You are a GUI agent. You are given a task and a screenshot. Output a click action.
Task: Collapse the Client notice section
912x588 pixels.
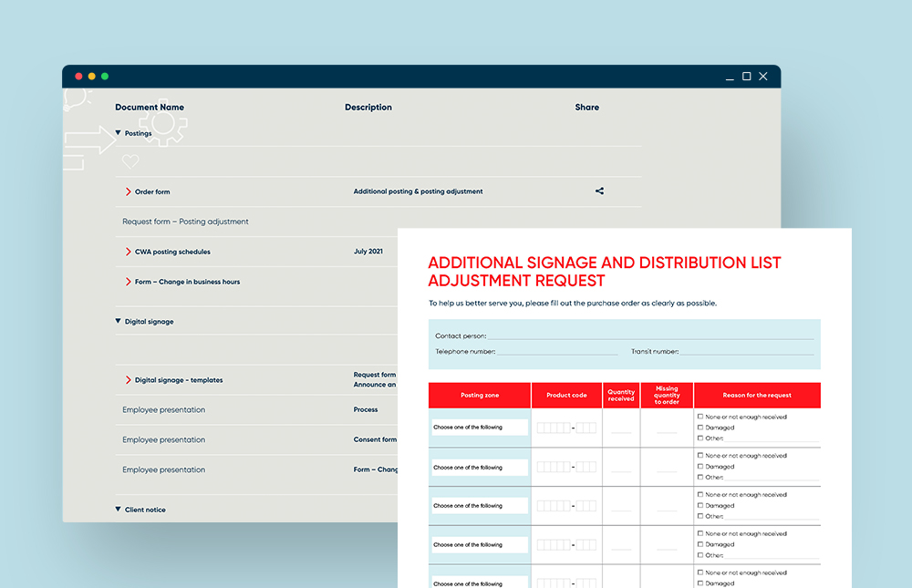pyautogui.click(x=118, y=509)
